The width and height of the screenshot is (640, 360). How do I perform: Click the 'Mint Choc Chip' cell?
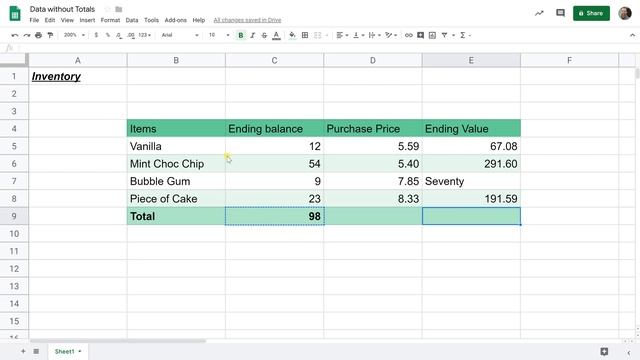(x=176, y=164)
